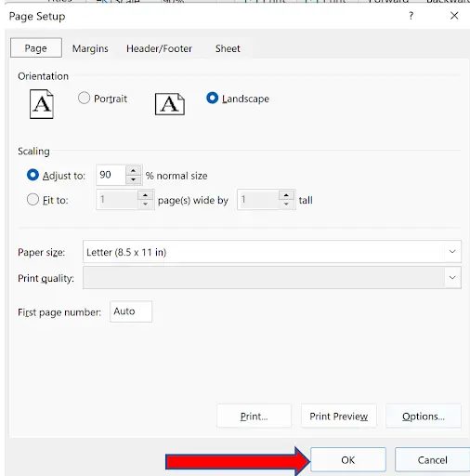Click the Cancel button
Image resolution: width=470 pixels, height=476 pixels.
432,460
